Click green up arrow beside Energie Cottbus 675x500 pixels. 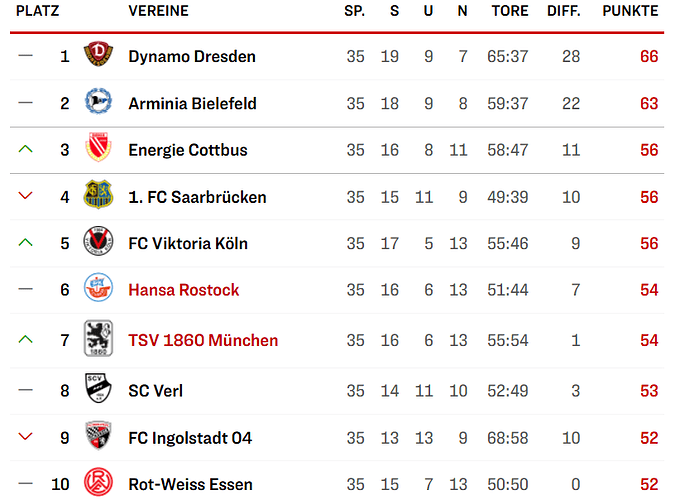[x=26, y=149]
